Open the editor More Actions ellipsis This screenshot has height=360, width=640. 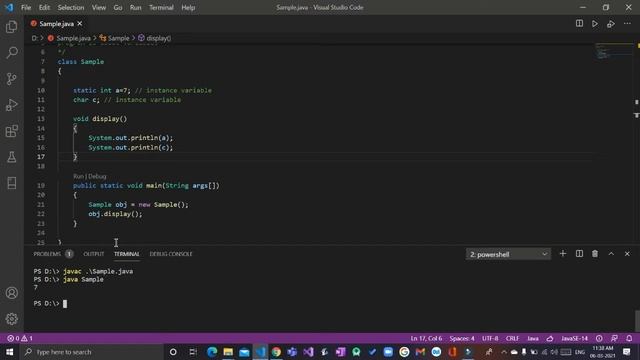click(x=627, y=24)
